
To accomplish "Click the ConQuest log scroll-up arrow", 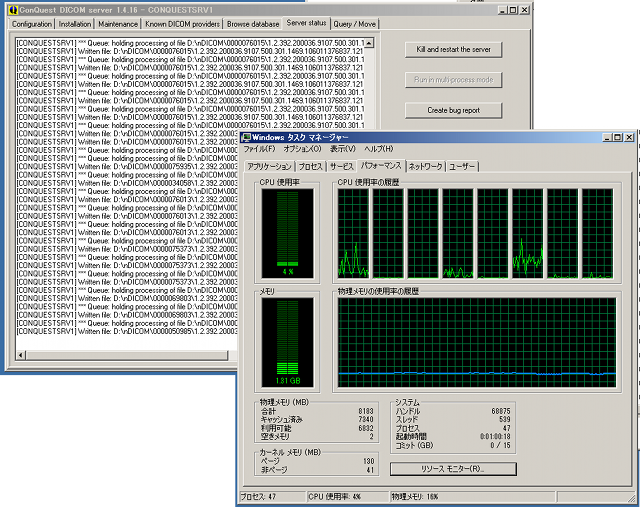I will tap(369, 43).
